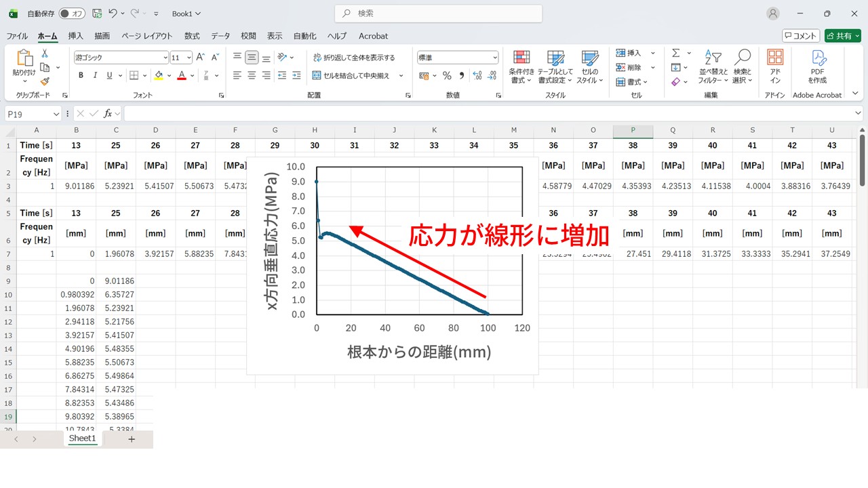868x488 pixels.
Task: Click the Search (検索) box
Action: point(438,14)
